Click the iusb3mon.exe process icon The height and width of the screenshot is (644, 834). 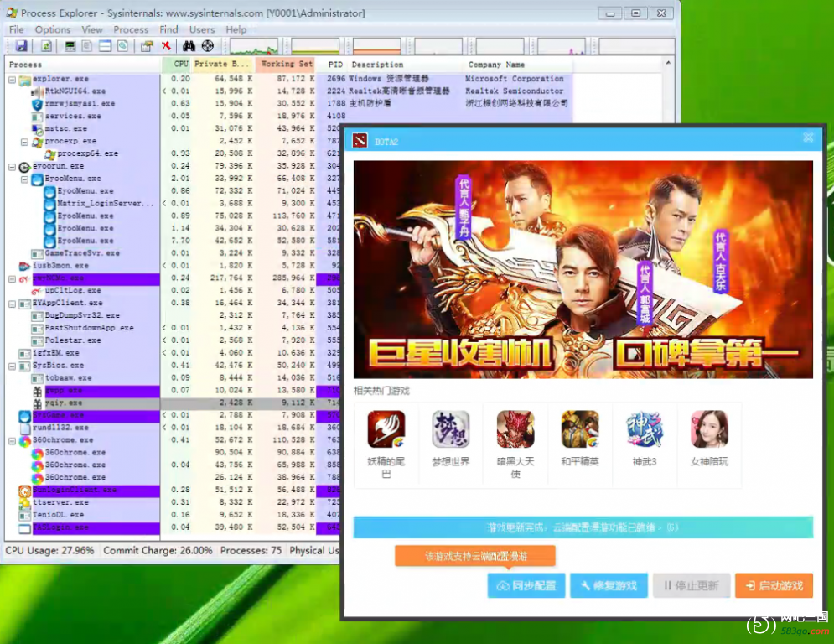24,266
